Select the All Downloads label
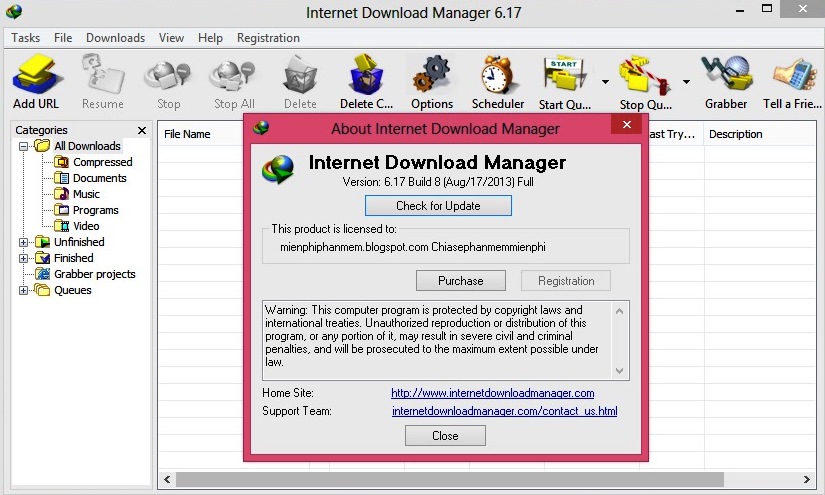The image size is (825, 495). click(x=87, y=146)
